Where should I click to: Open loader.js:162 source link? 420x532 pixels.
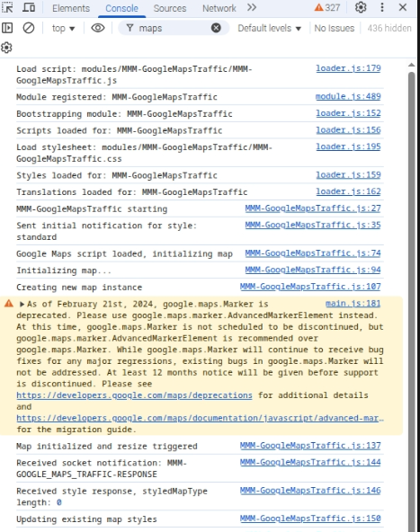click(x=348, y=191)
